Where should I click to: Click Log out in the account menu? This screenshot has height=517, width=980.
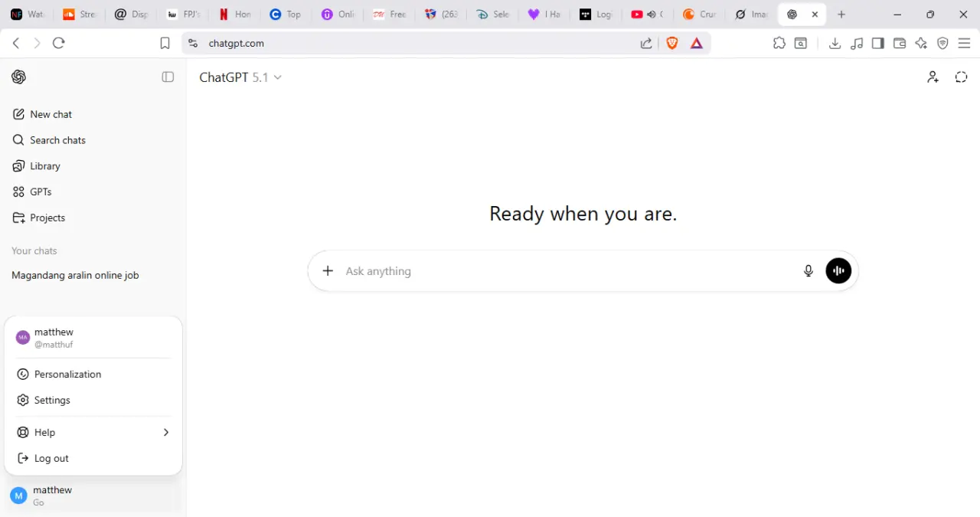(x=93, y=459)
